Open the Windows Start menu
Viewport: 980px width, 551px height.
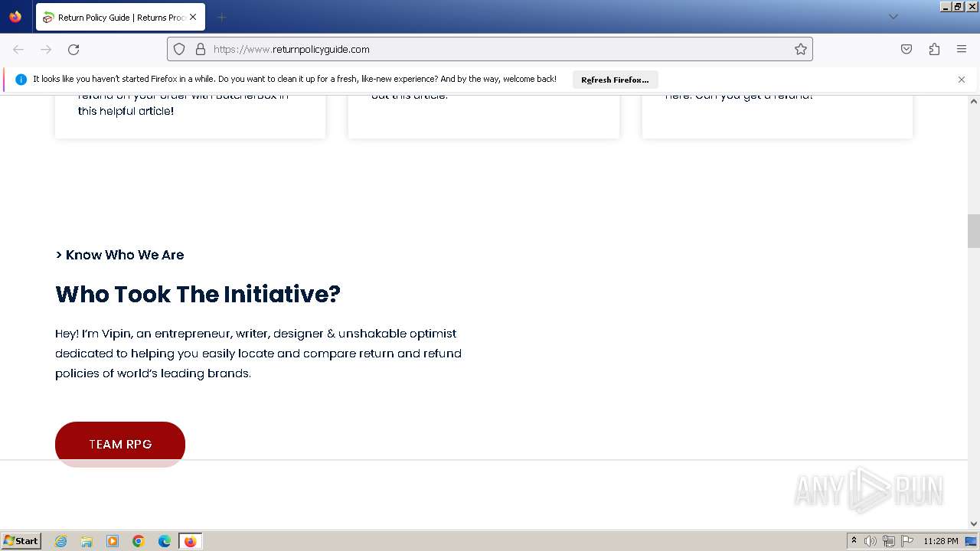click(21, 541)
